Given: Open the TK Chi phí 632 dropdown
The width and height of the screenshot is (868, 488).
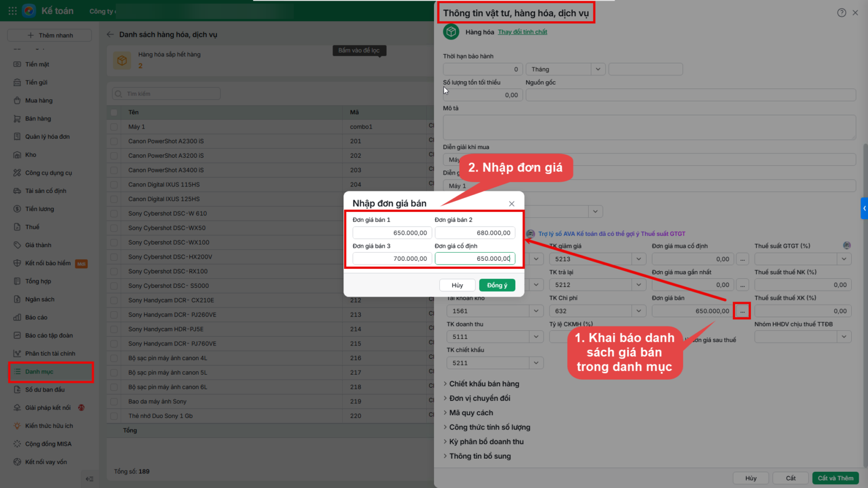Looking at the screenshot, I should pyautogui.click(x=639, y=311).
